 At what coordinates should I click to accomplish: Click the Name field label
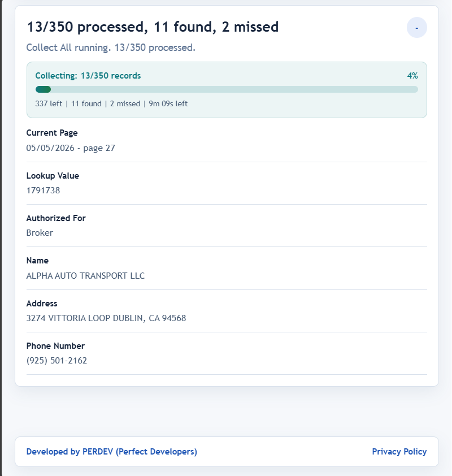click(37, 261)
